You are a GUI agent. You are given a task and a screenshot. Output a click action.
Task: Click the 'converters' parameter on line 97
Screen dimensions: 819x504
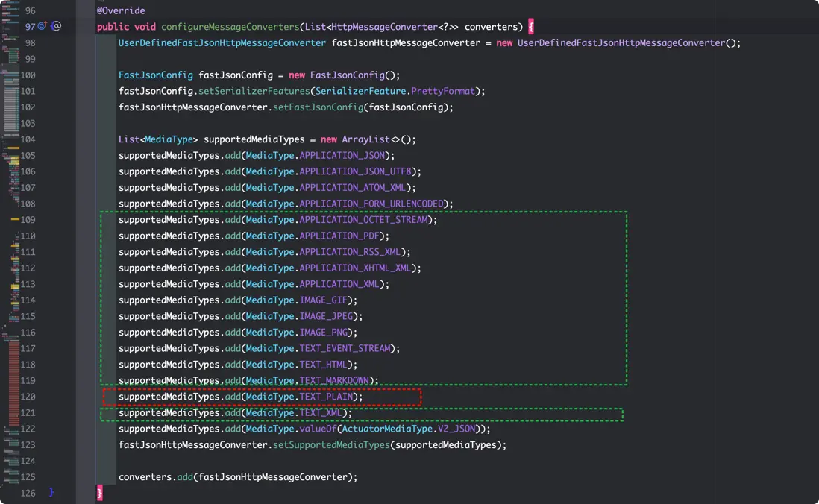click(491, 27)
